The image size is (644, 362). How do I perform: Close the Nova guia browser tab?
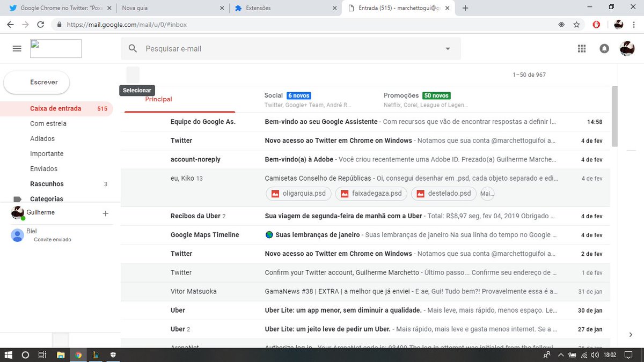[222, 8]
